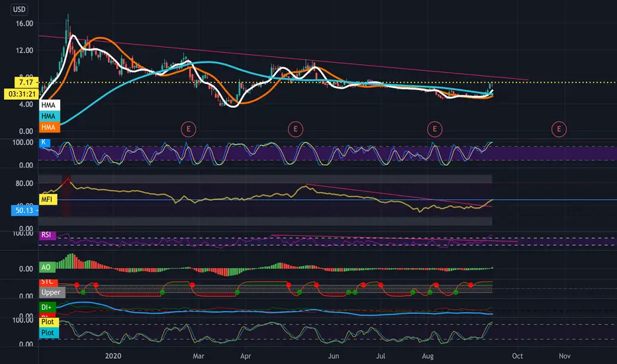Click the 03:31:21 countdown label
This screenshot has width=617, height=364.
tap(22, 94)
